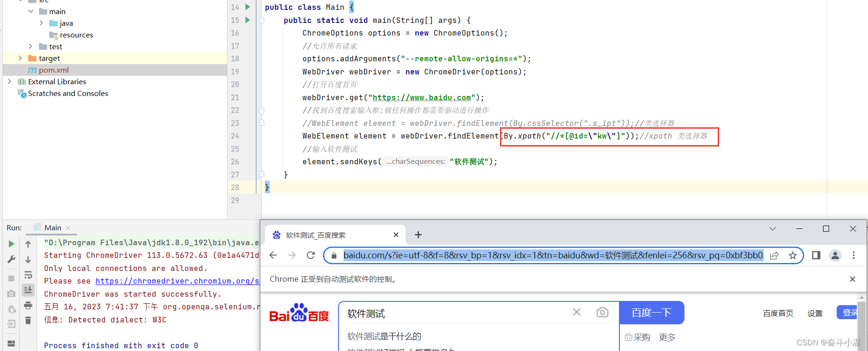Image resolution: width=868 pixels, height=351 pixels.
Task: Open the Chrome profile avatar
Action: pyautogui.click(x=835, y=255)
